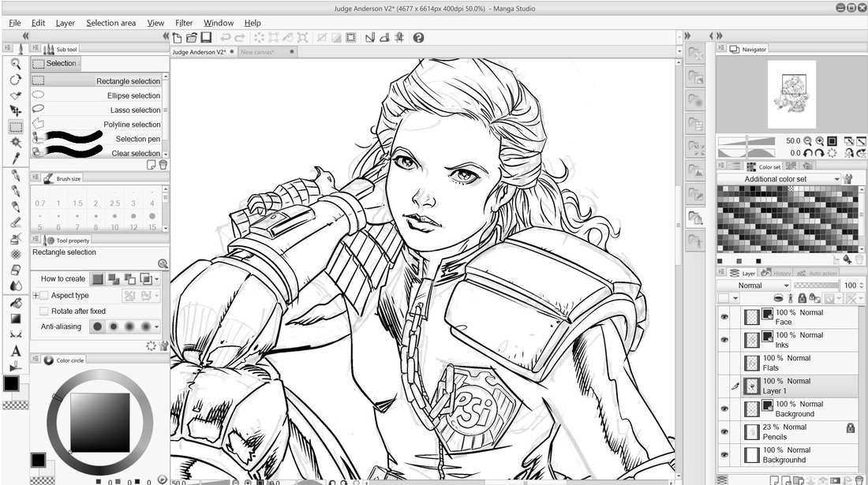Click zoom out icon in Navigator
This screenshot has height=485, width=868.
pyautogui.click(x=808, y=141)
